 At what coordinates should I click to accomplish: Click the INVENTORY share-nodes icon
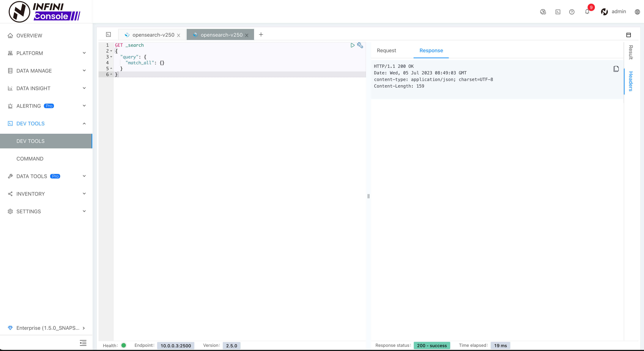coord(10,194)
